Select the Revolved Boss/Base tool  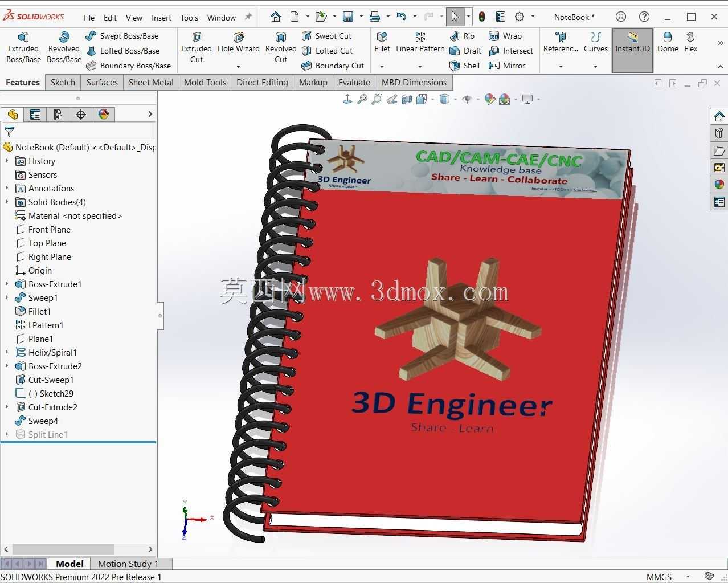pyautogui.click(x=64, y=47)
